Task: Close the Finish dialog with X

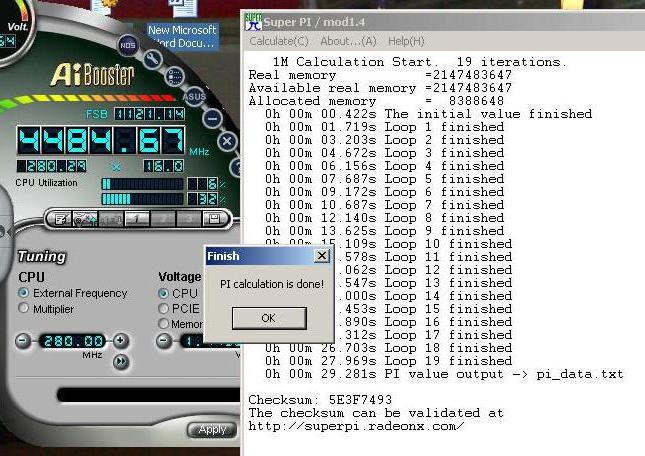Action: coord(322,256)
